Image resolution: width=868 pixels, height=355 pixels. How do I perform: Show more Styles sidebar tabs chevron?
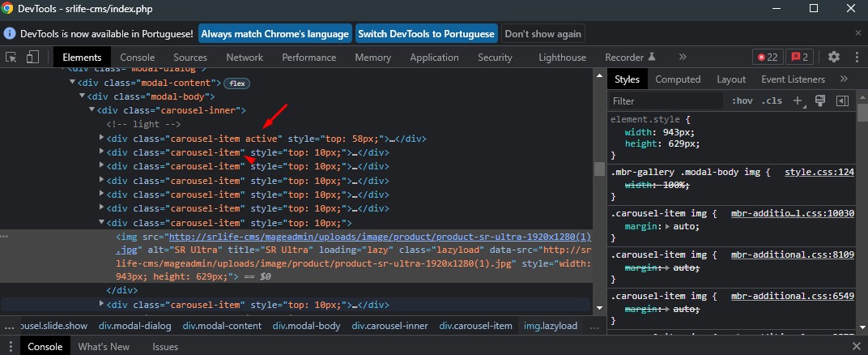click(844, 79)
